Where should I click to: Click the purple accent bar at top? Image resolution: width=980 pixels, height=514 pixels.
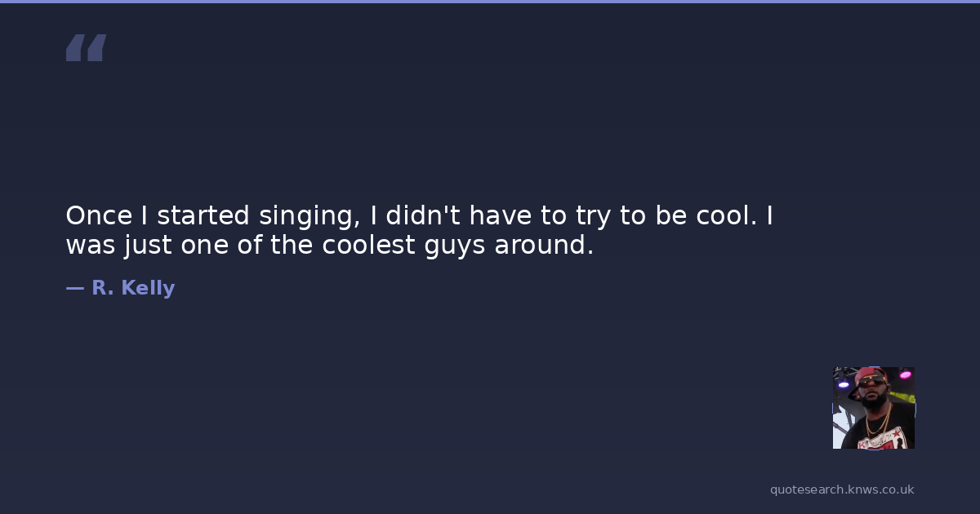pyautogui.click(x=490, y=2)
